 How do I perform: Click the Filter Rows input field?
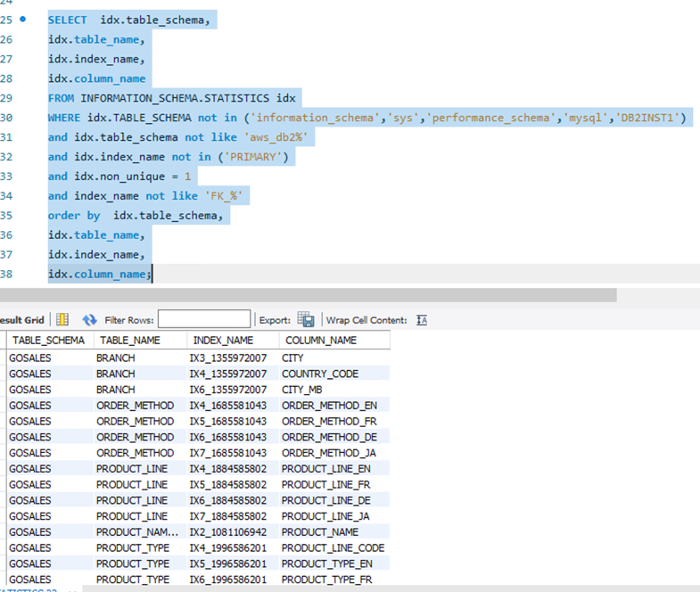(x=203, y=319)
